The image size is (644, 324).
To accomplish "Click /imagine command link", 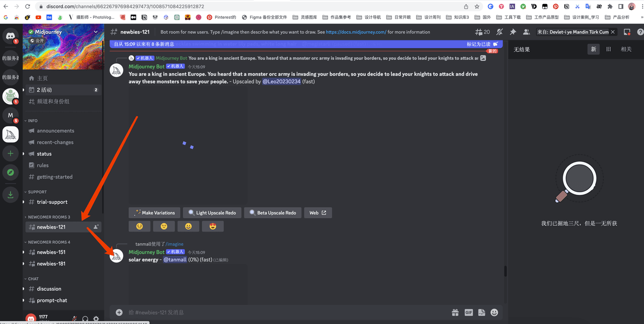I will (175, 244).
